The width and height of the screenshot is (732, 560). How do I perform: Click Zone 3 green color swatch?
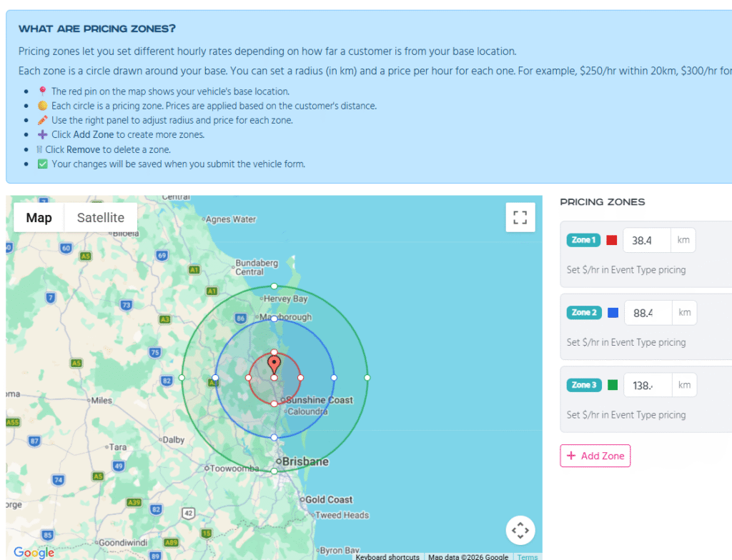pyautogui.click(x=613, y=385)
